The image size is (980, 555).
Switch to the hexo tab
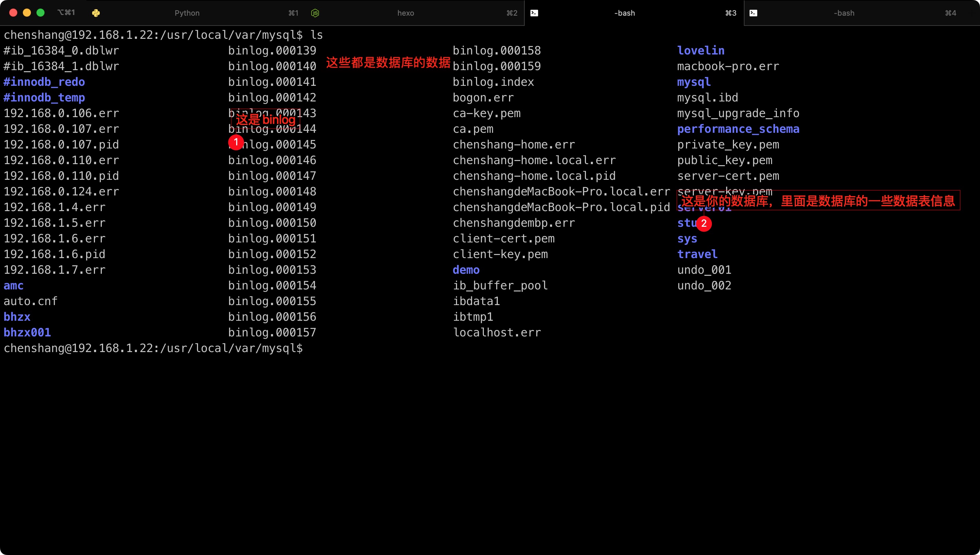pyautogui.click(x=406, y=13)
